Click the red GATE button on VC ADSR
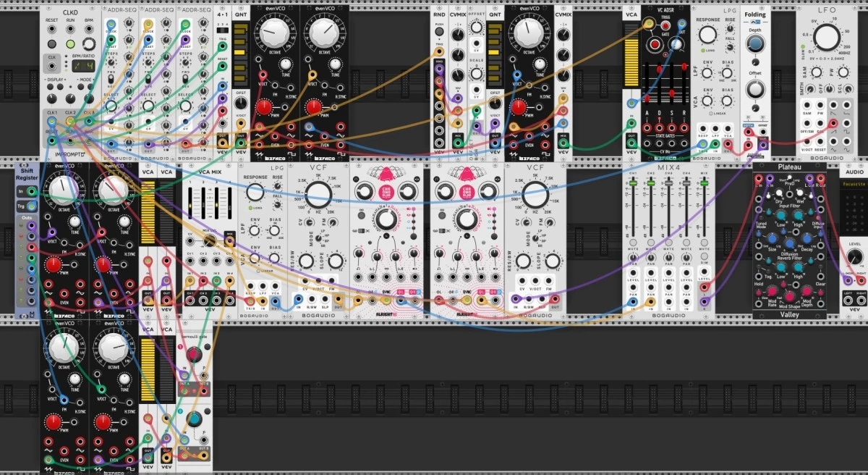 [x=655, y=44]
